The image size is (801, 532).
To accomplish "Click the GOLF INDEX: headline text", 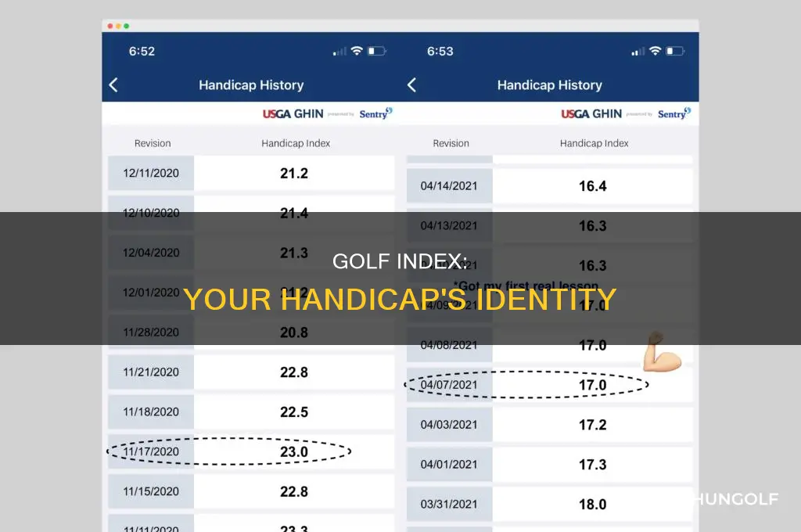I will point(400,261).
